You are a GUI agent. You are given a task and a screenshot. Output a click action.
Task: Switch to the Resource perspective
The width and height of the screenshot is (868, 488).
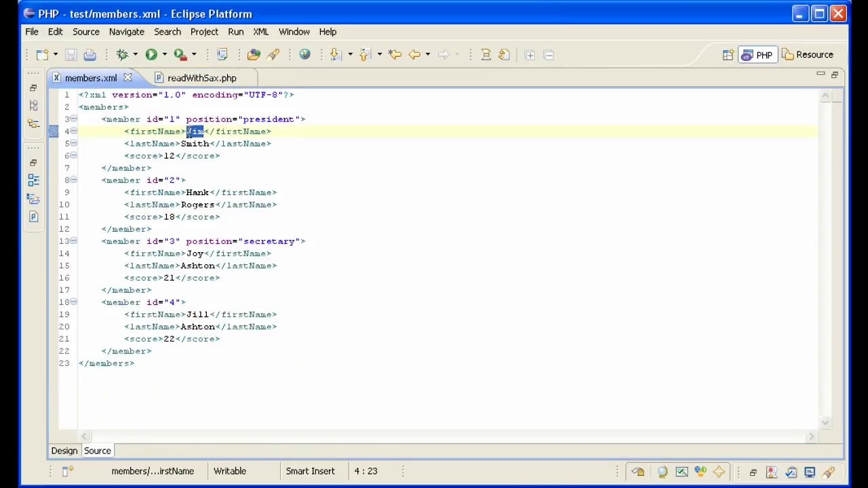point(807,55)
